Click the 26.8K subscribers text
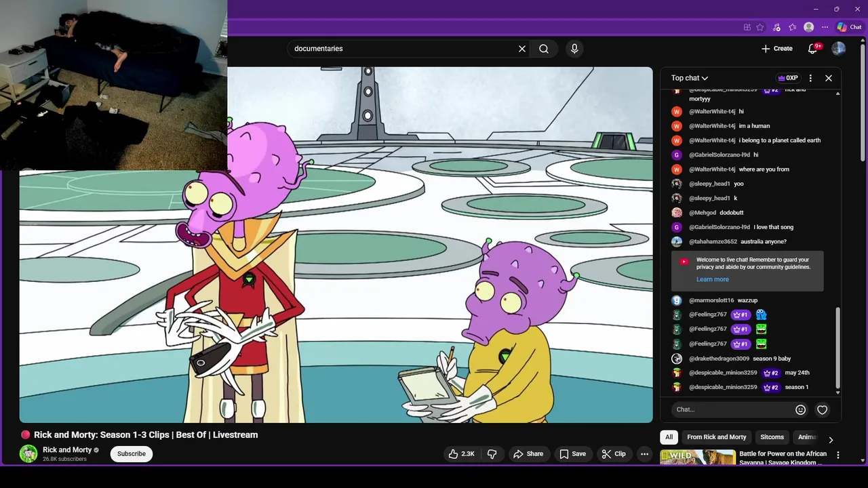Viewport: 868px width, 488px height. point(64,460)
